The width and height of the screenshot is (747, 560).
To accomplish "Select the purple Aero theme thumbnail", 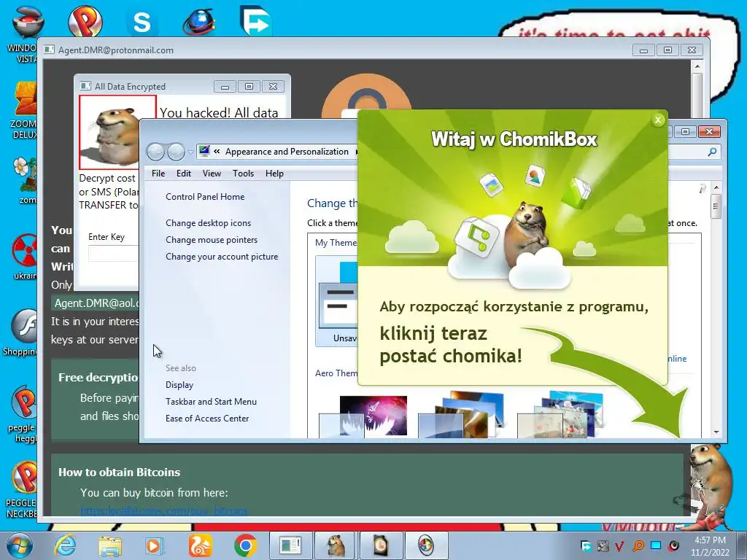I will [363, 416].
